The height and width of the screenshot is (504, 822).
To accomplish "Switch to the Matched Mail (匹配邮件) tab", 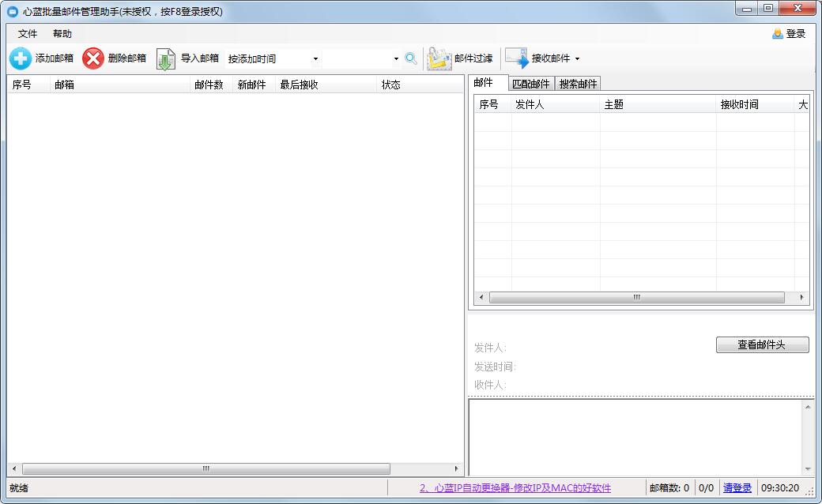I will [530, 84].
